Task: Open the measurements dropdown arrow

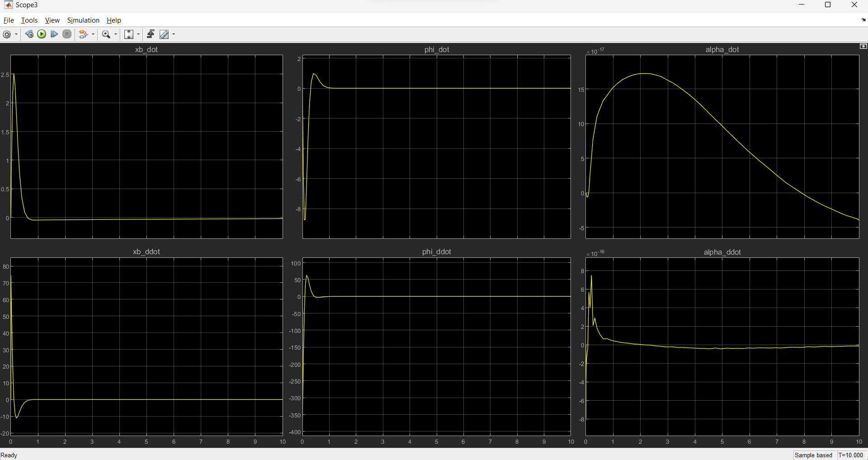Action: coord(174,34)
